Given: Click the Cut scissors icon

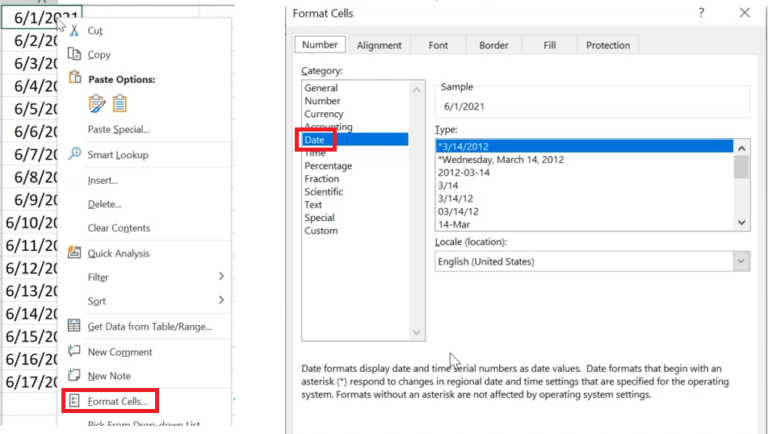Looking at the screenshot, I should (73, 31).
